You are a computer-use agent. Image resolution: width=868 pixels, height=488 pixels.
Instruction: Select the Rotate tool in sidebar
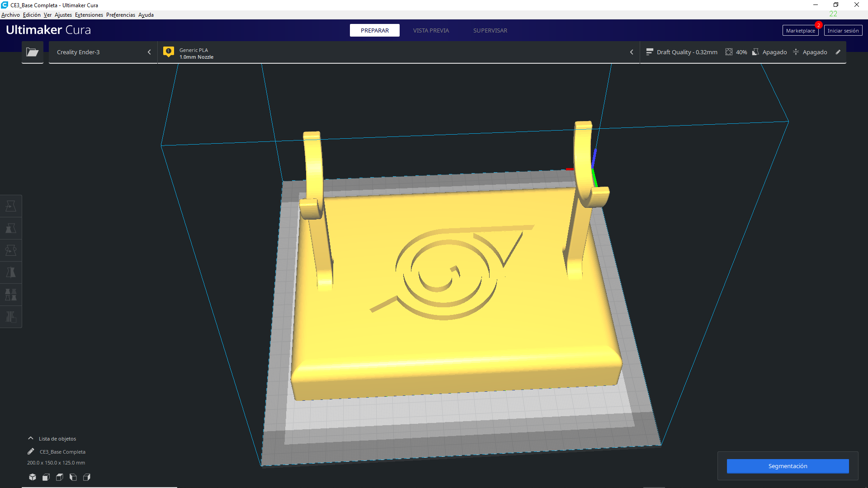coord(11,250)
